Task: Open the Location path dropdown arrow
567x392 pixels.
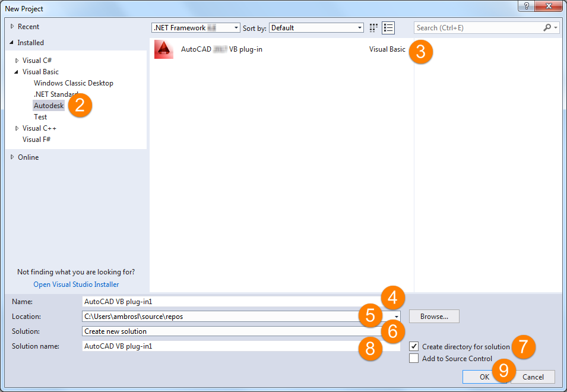Action: click(397, 317)
